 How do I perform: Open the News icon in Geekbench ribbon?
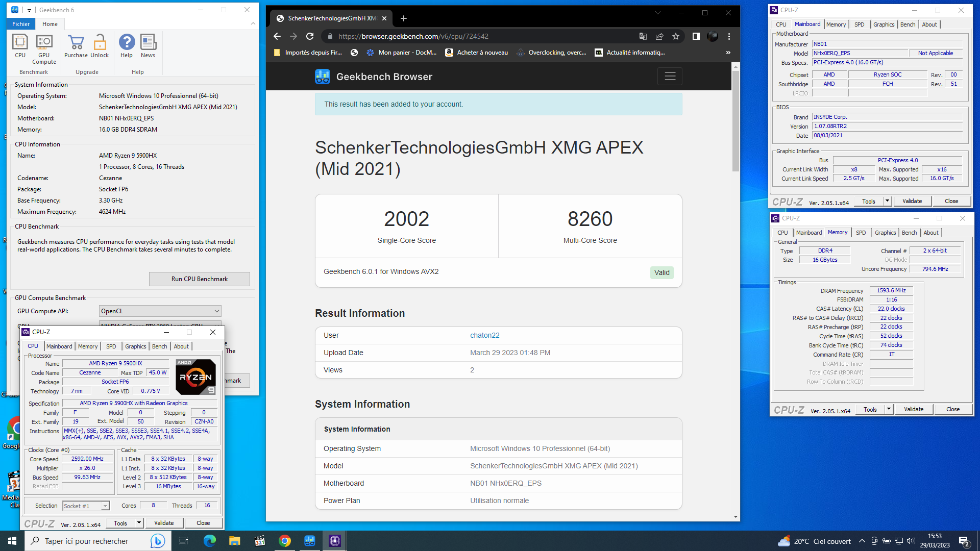[x=148, y=46]
